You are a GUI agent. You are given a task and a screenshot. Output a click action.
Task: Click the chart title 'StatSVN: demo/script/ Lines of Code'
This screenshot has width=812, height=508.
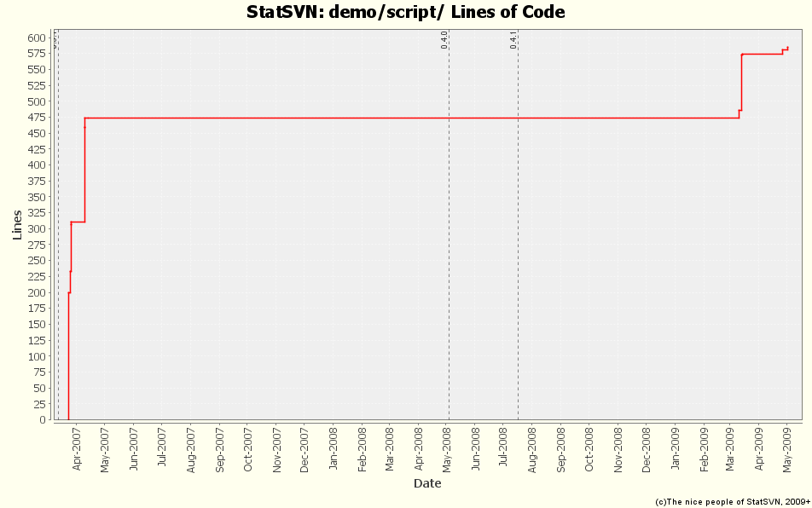coord(405,12)
